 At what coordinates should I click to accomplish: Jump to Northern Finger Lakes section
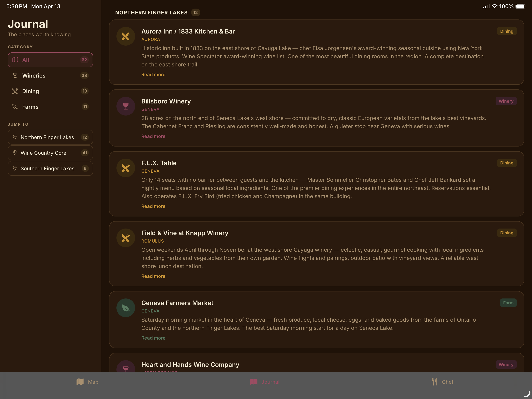[50, 137]
